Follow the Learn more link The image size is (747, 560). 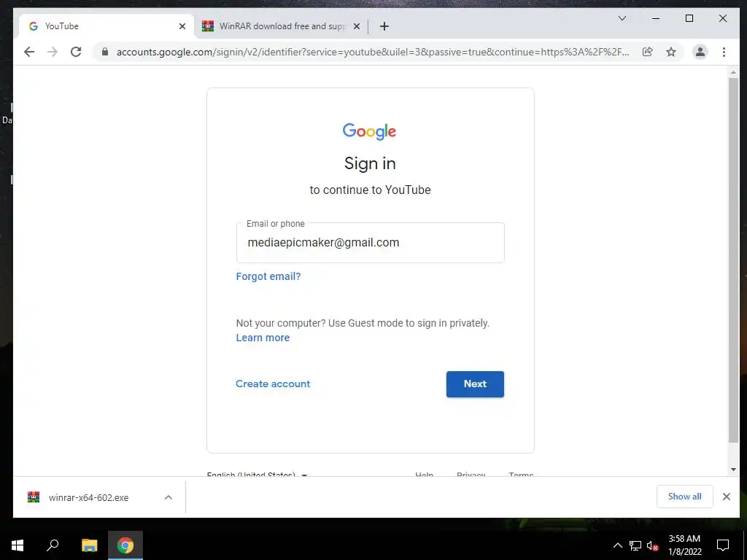click(x=263, y=338)
